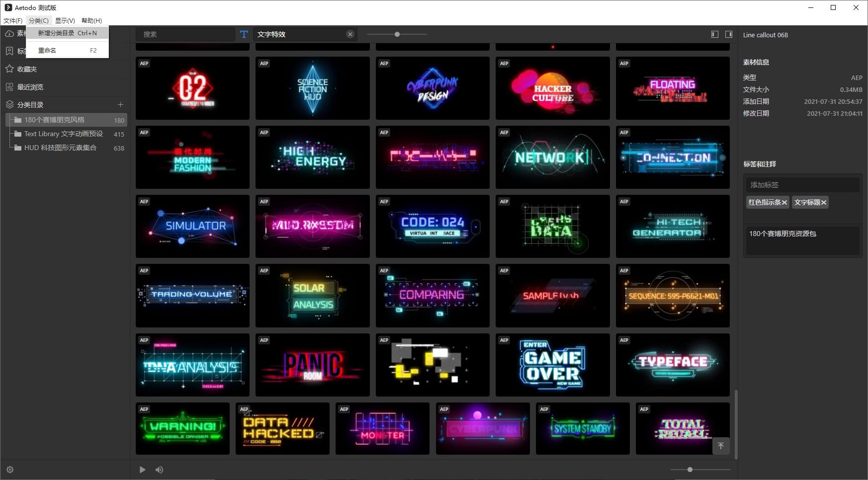Jump back to top of grid
Screen dimensions: 868x480
[721, 446]
